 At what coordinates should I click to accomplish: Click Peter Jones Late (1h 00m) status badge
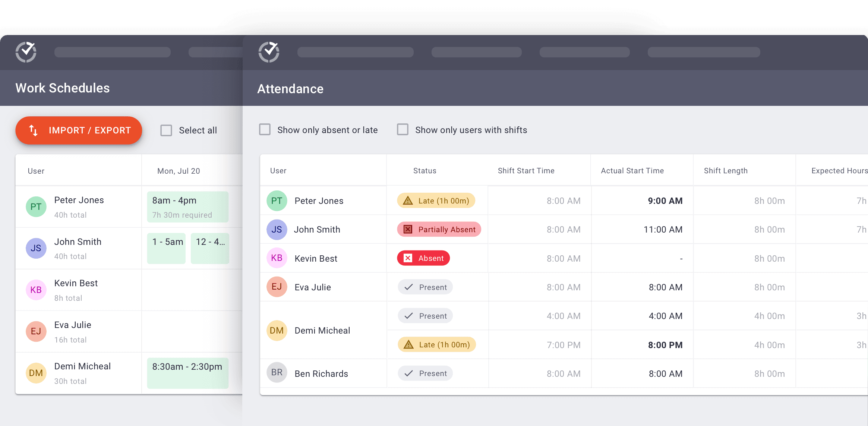[x=436, y=201]
